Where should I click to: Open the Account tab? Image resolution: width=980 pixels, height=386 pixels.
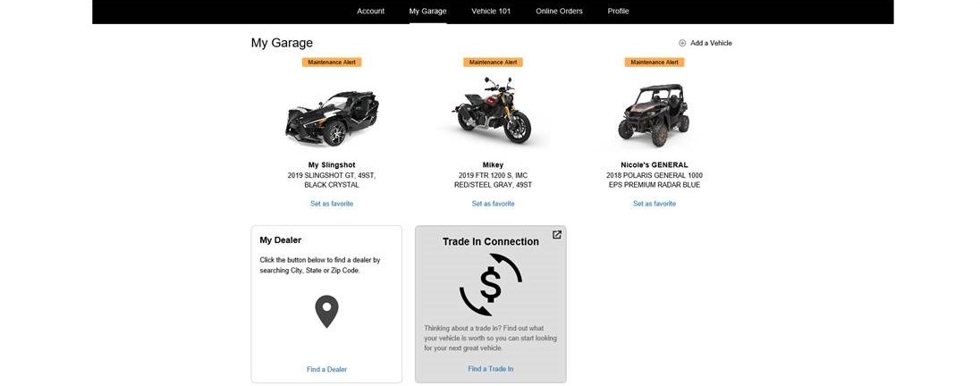click(x=370, y=11)
